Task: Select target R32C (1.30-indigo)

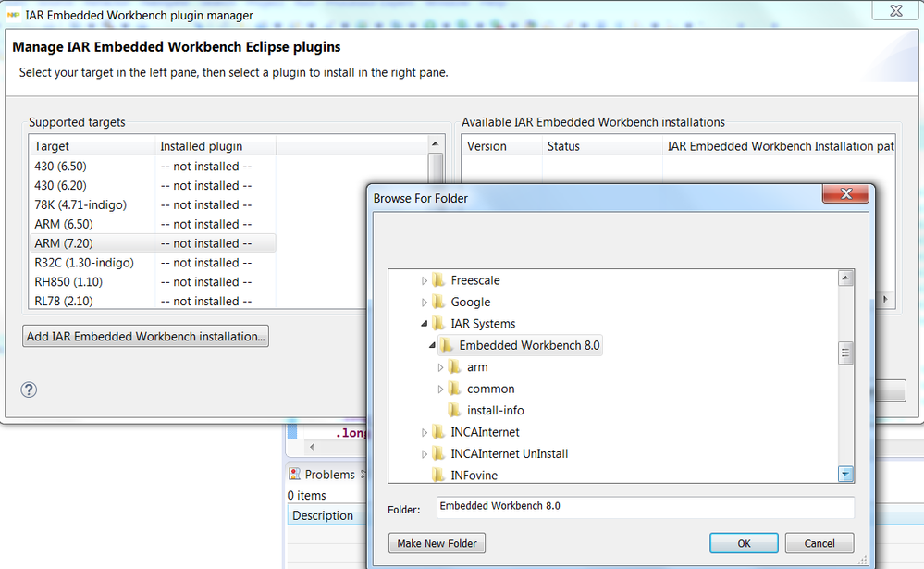Action: coord(83,263)
